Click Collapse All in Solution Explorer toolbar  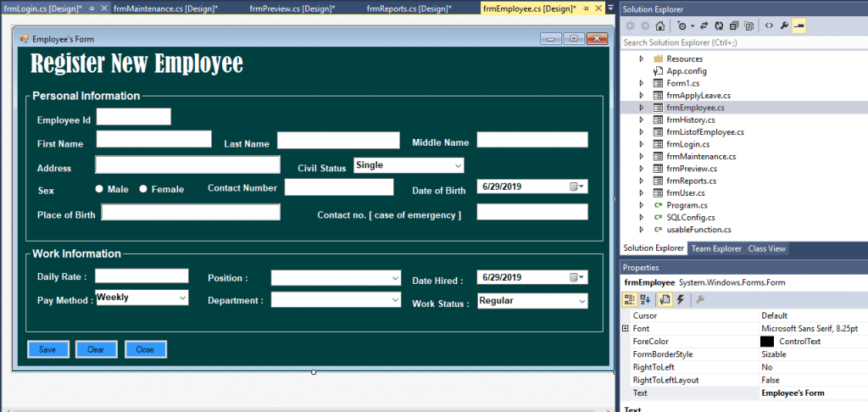click(734, 26)
